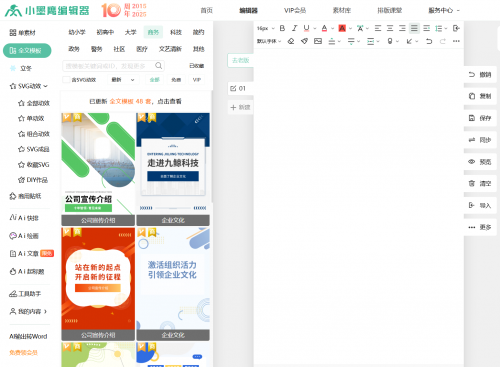Click the font color A swatch
Image resolution: width=500 pixels, height=367 pixels.
[x=324, y=28]
